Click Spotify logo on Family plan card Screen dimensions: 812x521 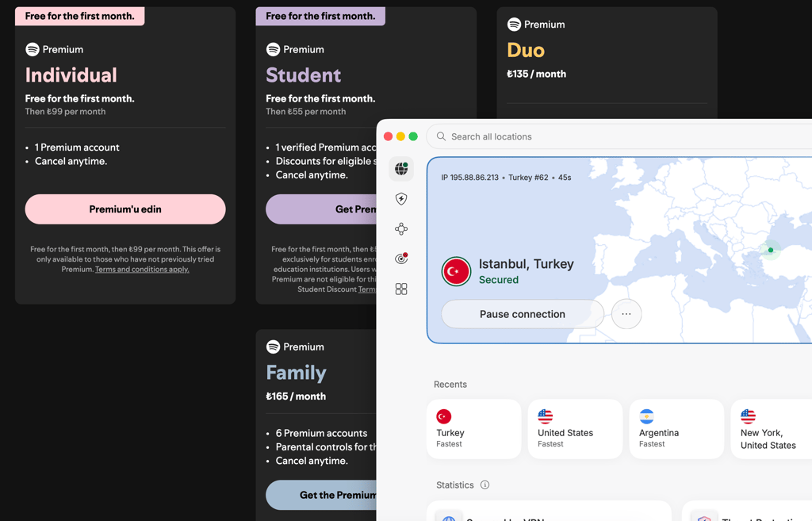point(273,347)
